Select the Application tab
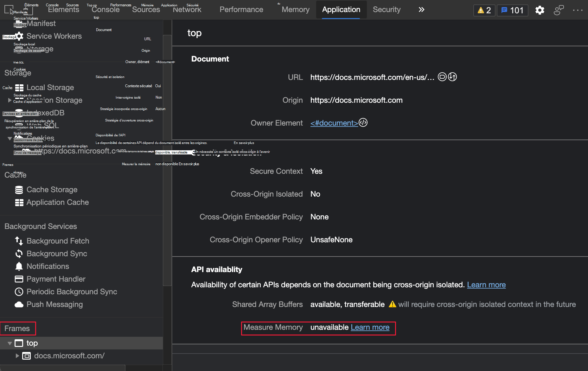 (x=341, y=10)
